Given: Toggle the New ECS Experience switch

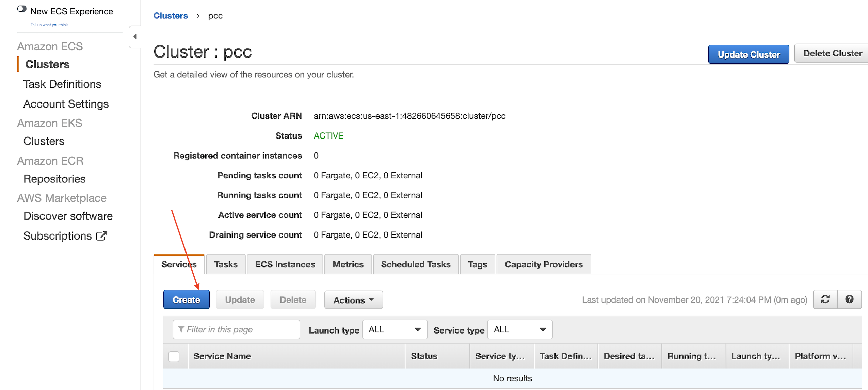Looking at the screenshot, I should (x=22, y=9).
